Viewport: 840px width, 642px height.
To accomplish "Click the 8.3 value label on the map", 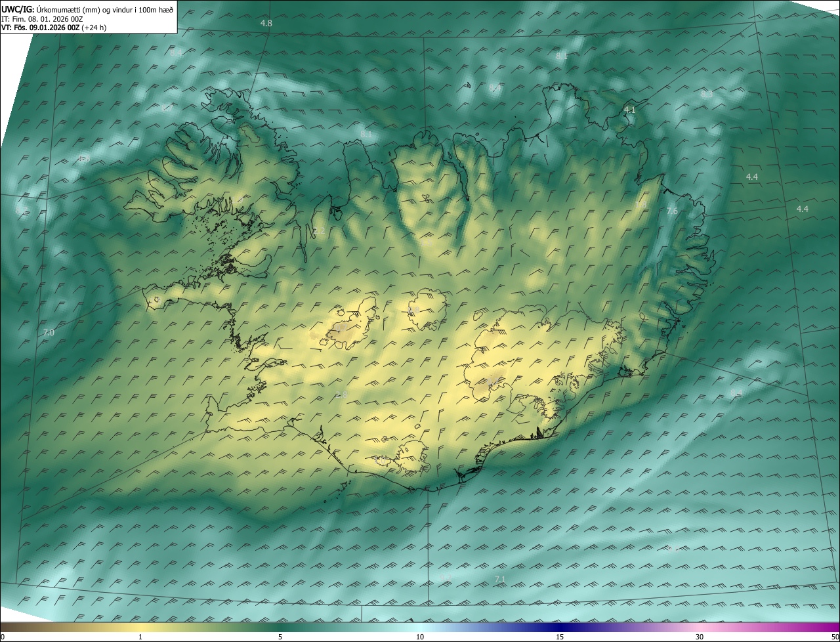I will pos(706,95).
